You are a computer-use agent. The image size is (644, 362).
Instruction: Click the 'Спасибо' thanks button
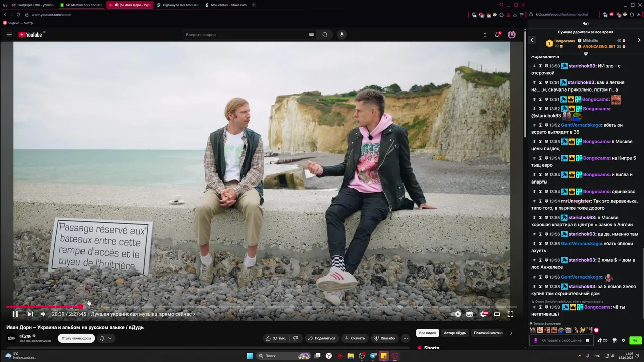(x=384, y=338)
